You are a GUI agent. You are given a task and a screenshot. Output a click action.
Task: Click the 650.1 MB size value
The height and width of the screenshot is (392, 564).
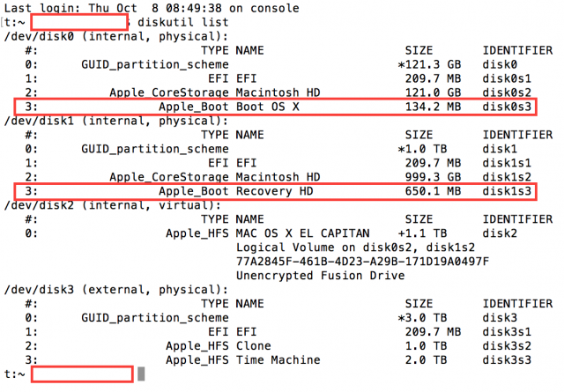coord(432,190)
